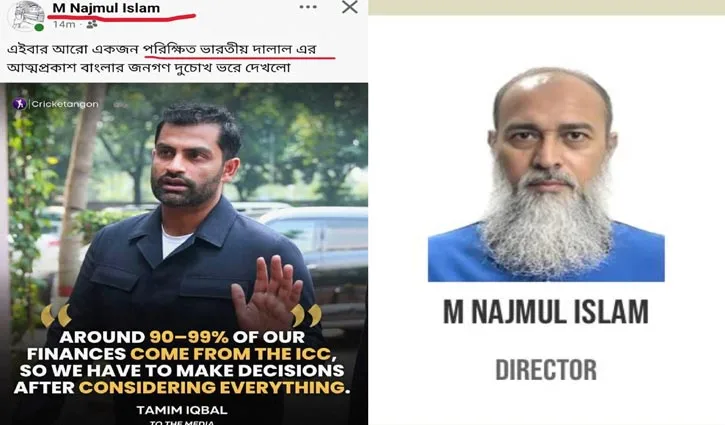725x425 pixels.
Task: Click the TO THE MEDIA subtitle
Action: pyautogui.click(x=182, y=422)
